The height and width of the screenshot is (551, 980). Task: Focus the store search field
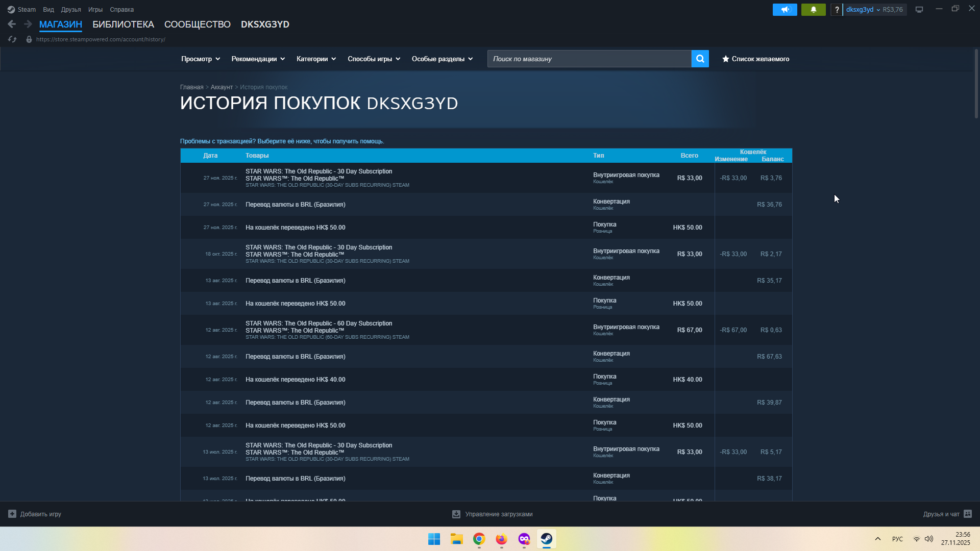click(589, 59)
